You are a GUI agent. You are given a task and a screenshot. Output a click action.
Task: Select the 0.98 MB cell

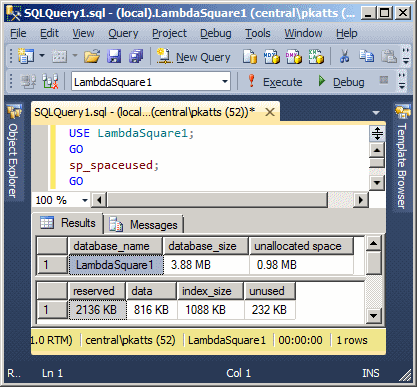click(x=302, y=265)
